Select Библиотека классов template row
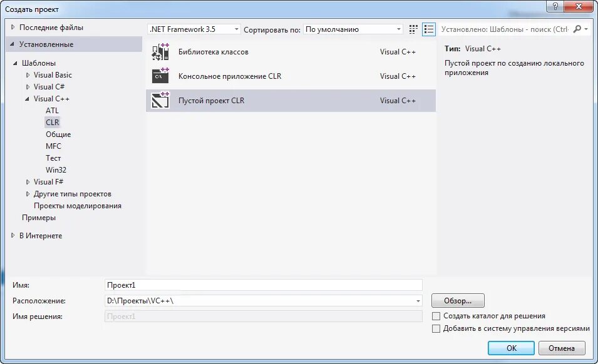This screenshot has width=598, height=364. [x=291, y=52]
